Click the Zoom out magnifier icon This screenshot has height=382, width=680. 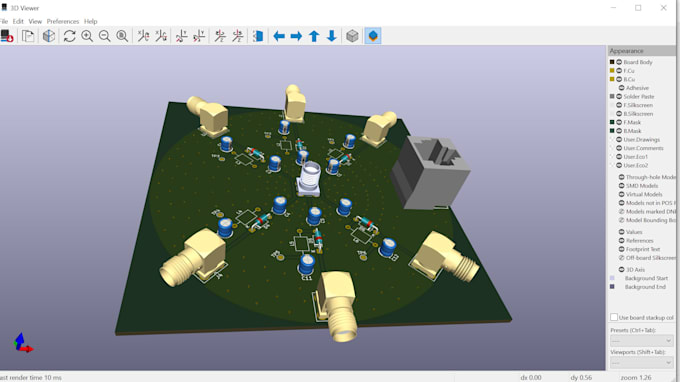point(105,36)
